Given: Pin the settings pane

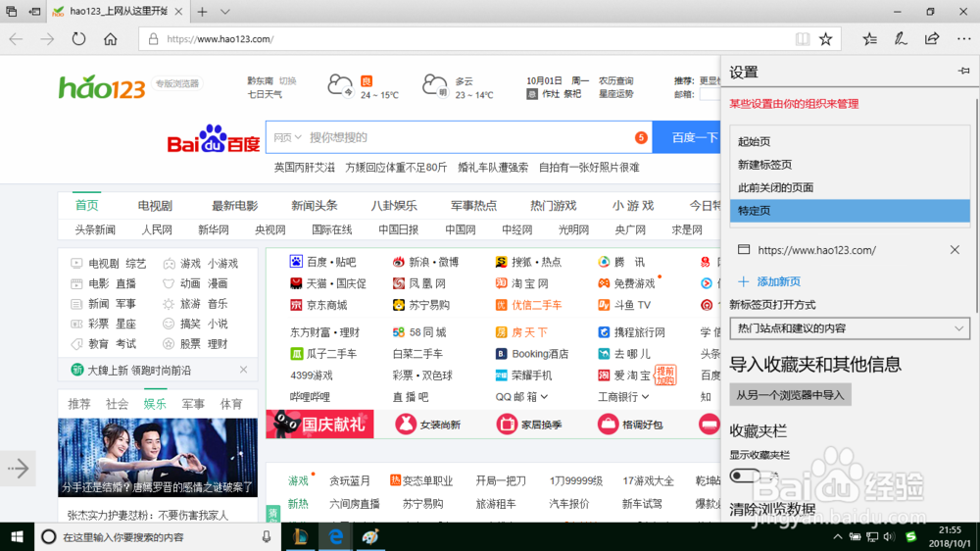Looking at the screenshot, I should click(x=963, y=72).
